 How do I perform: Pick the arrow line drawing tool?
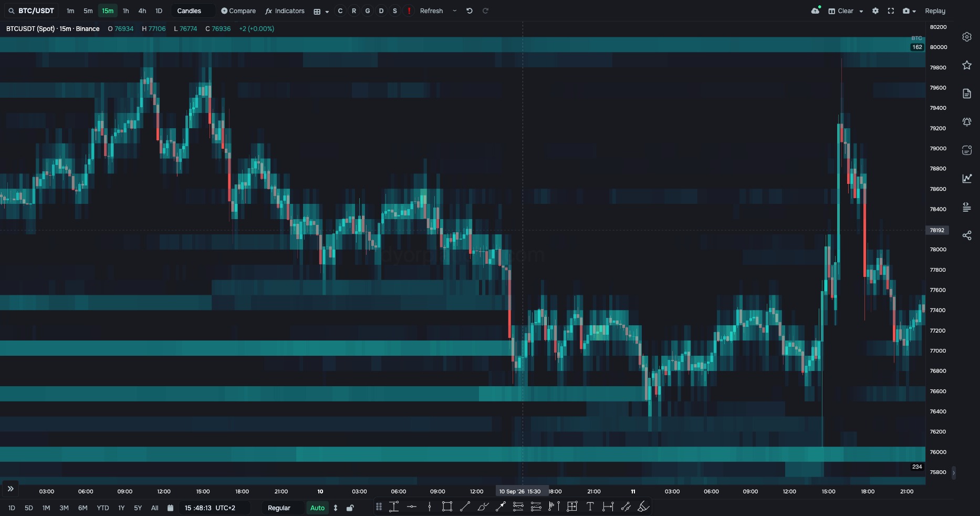(x=501, y=507)
